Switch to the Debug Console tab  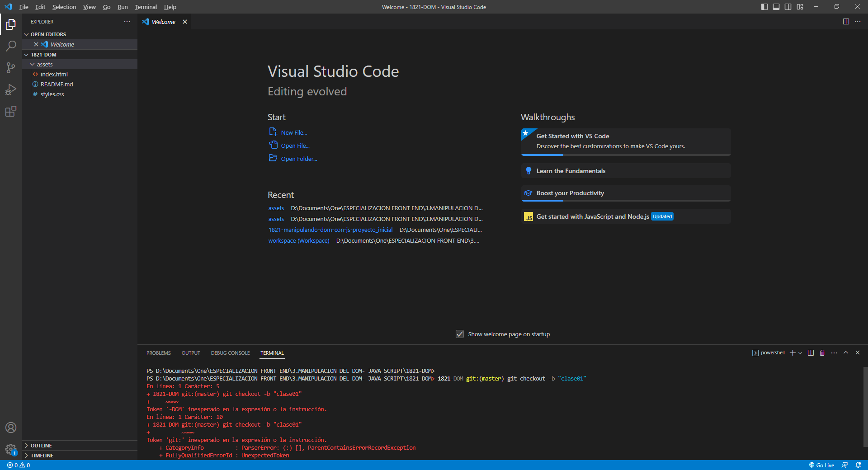230,353
